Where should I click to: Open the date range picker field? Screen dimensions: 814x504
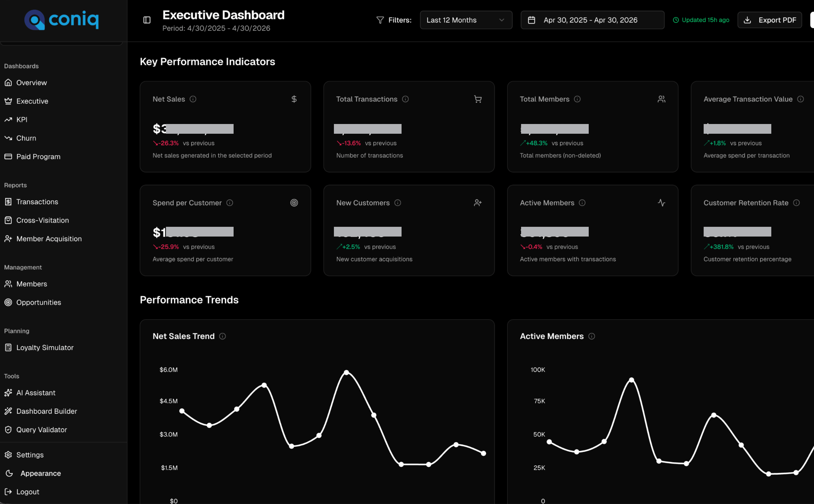click(592, 20)
